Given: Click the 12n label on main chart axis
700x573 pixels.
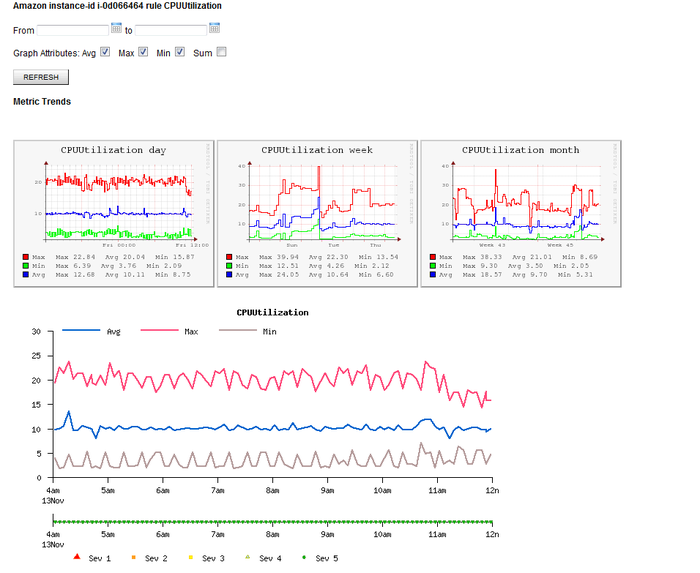Looking at the screenshot, I should (x=492, y=490).
